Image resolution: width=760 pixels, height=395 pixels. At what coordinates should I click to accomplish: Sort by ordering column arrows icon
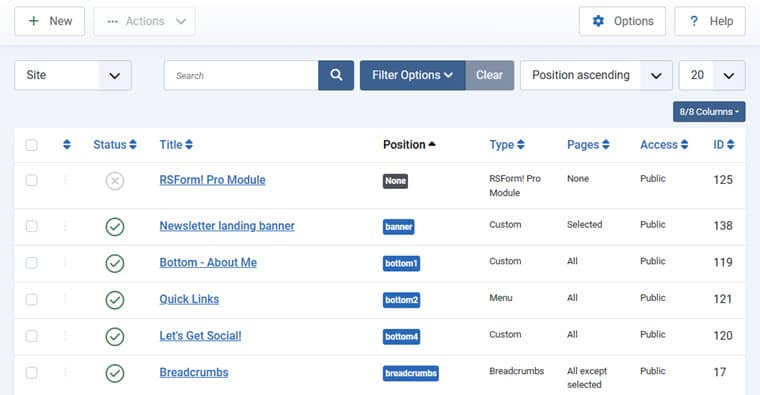[67, 144]
